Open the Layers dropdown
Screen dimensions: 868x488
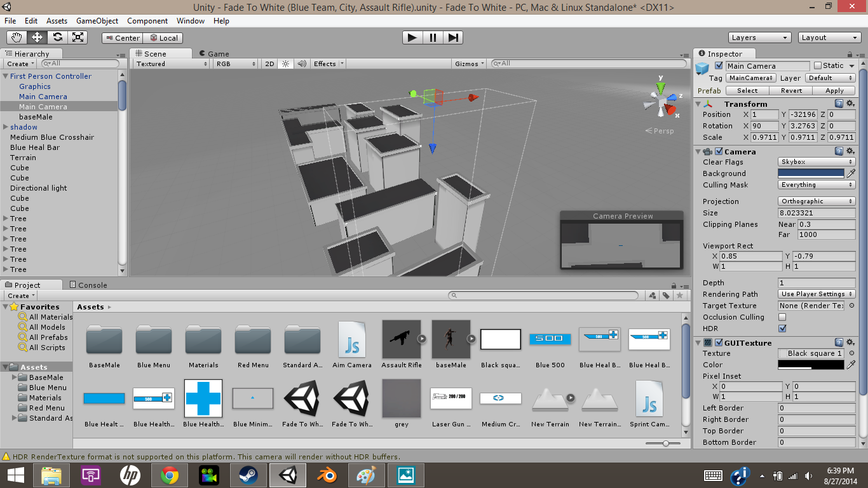tap(759, 37)
